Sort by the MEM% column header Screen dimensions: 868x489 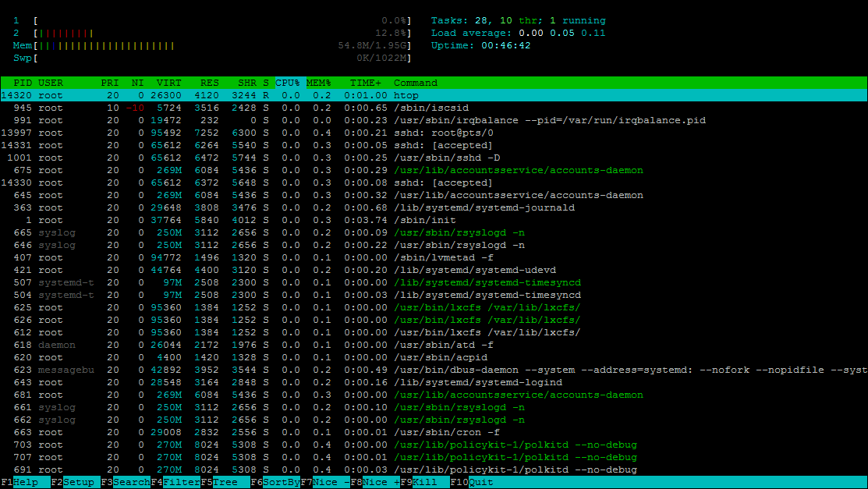[319, 83]
